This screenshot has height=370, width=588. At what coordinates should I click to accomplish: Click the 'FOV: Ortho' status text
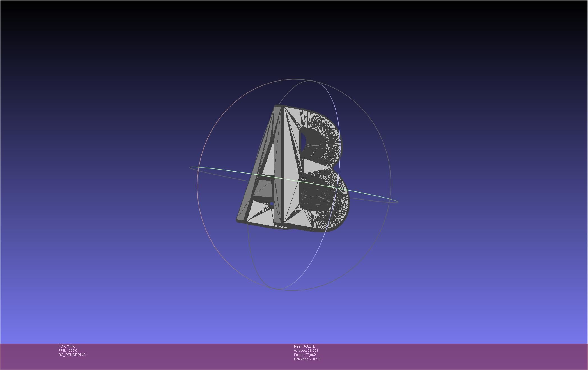coord(67,346)
